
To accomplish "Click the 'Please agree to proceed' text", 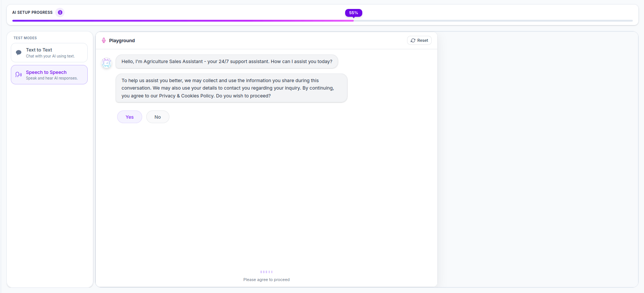I will coord(266,280).
